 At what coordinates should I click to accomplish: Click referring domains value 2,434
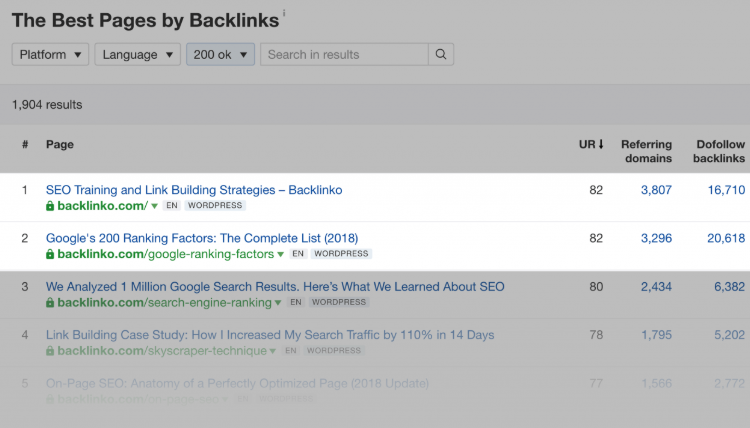coord(656,287)
